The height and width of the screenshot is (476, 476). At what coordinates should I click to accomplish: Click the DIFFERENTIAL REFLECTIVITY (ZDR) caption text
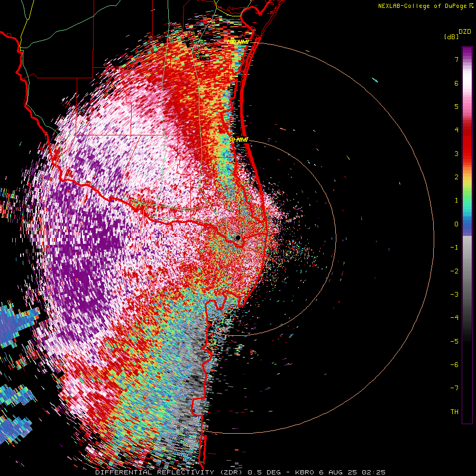click(170, 472)
